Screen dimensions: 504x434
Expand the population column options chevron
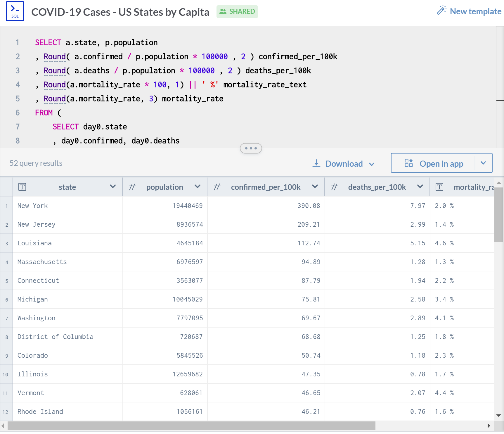pos(198,187)
